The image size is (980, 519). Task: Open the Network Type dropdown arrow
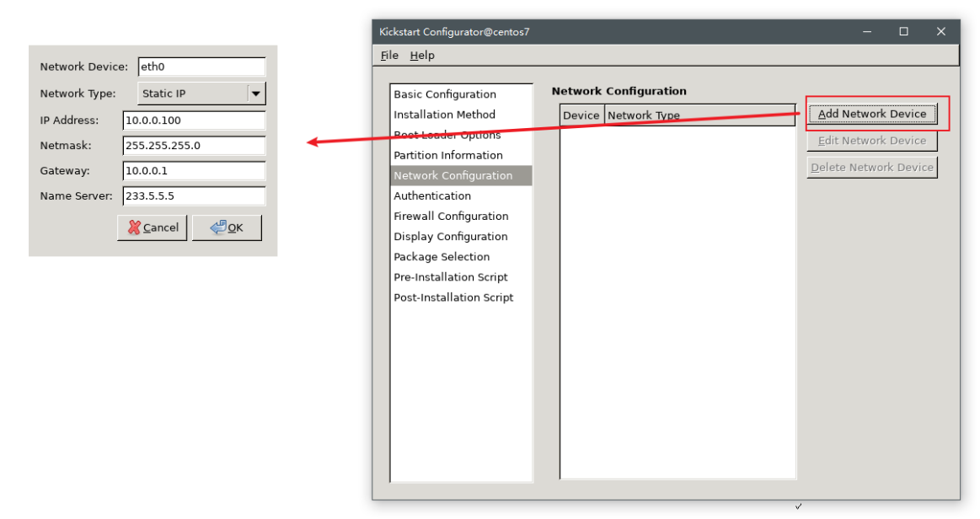point(256,94)
